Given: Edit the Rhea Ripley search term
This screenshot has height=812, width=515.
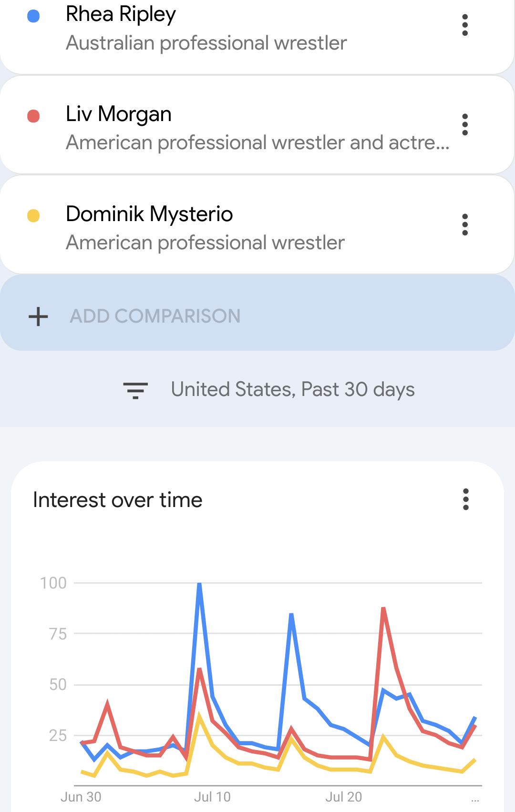Looking at the screenshot, I should tap(121, 14).
